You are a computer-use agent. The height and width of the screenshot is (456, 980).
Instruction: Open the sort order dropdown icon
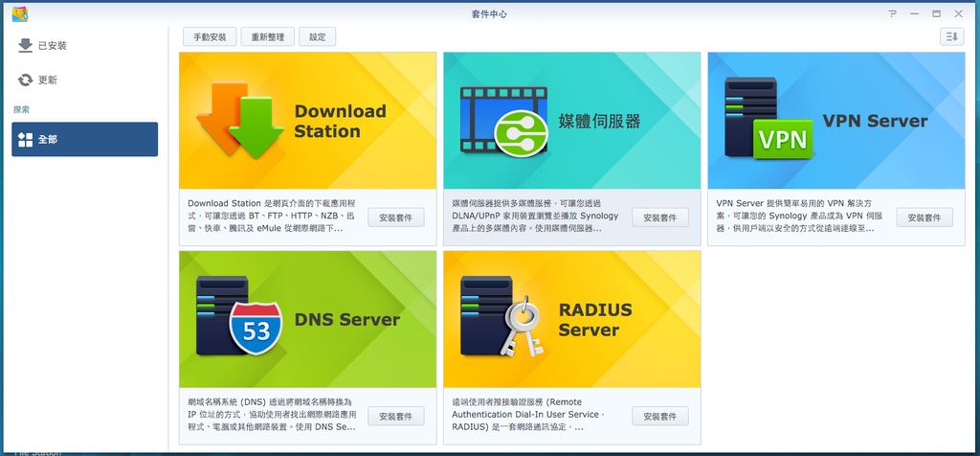pos(952,37)
